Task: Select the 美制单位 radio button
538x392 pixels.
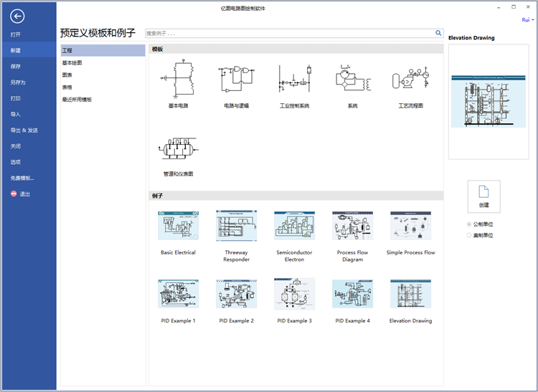Action: [469, 235]
